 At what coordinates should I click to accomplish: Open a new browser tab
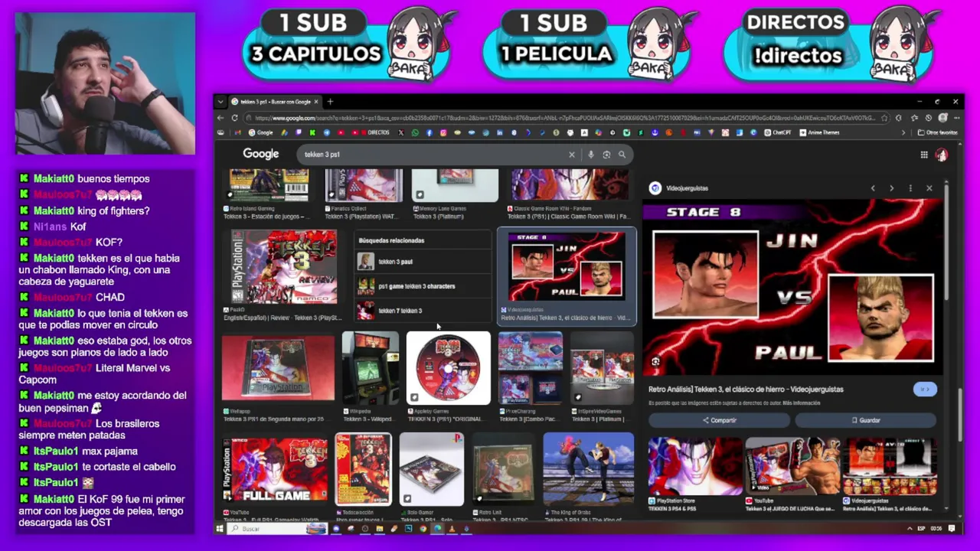click(330, 101)
